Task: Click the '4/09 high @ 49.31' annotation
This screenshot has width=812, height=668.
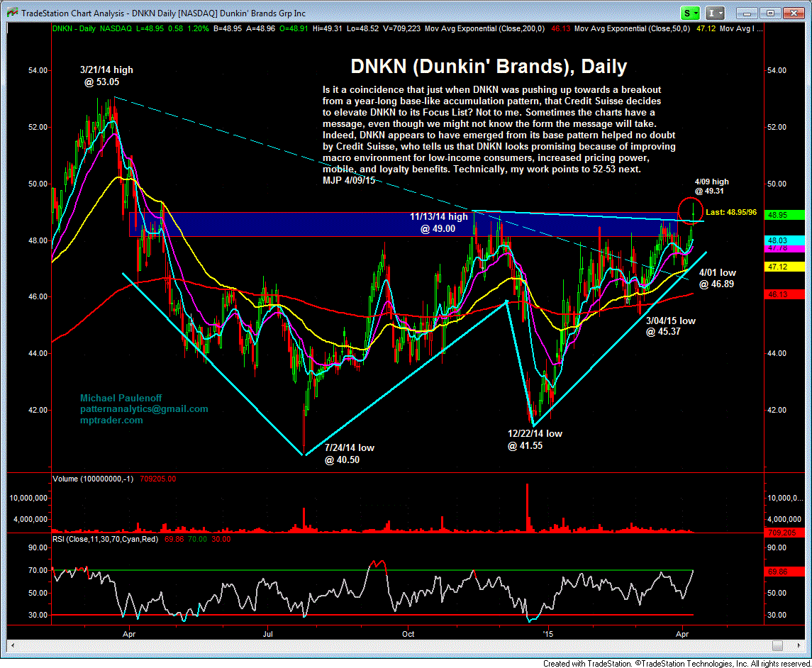Action: pyautogui.click(x=711, y=187)
